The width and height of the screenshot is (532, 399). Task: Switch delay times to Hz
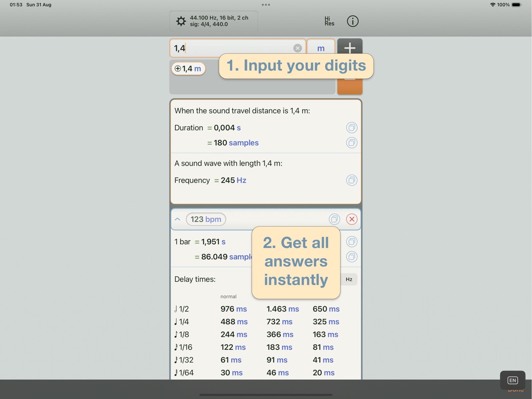(x=349, y=279)
